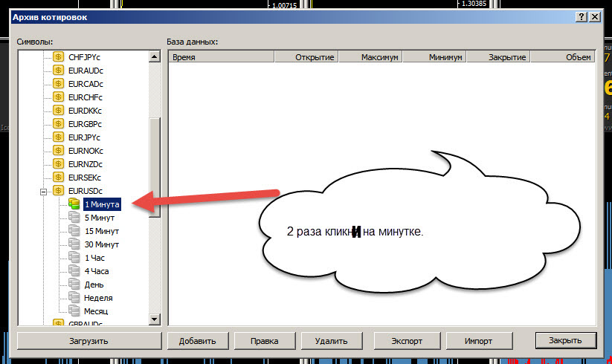Click the EURNOKc symbol coin icon

tap(58, 151)
